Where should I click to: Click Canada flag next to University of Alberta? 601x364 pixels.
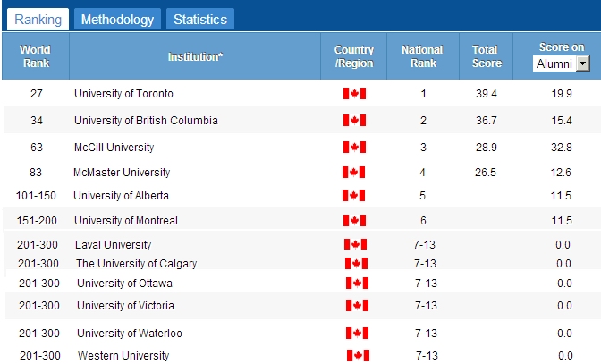(354, 196)
